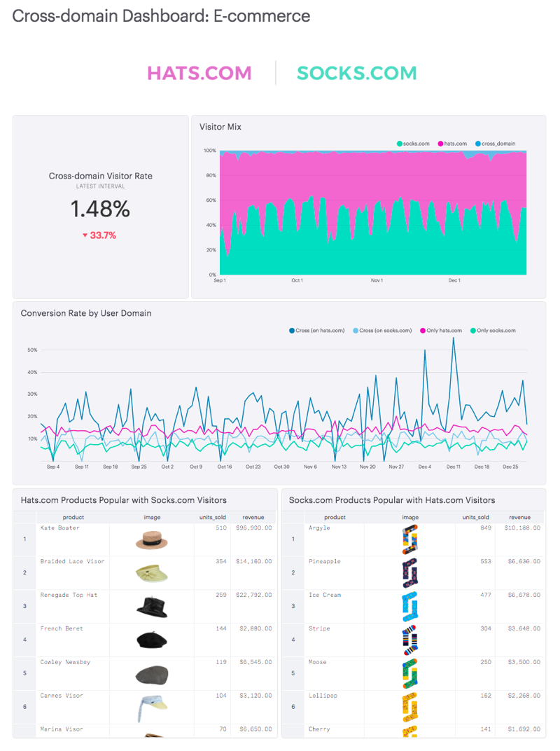The image size is (560, 751).
Task: Sort socks table by image column
Action: tap(410, 517)
